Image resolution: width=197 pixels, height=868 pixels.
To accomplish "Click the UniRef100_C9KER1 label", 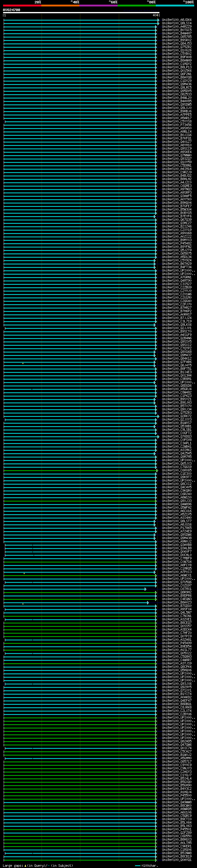I will [177, 846].
